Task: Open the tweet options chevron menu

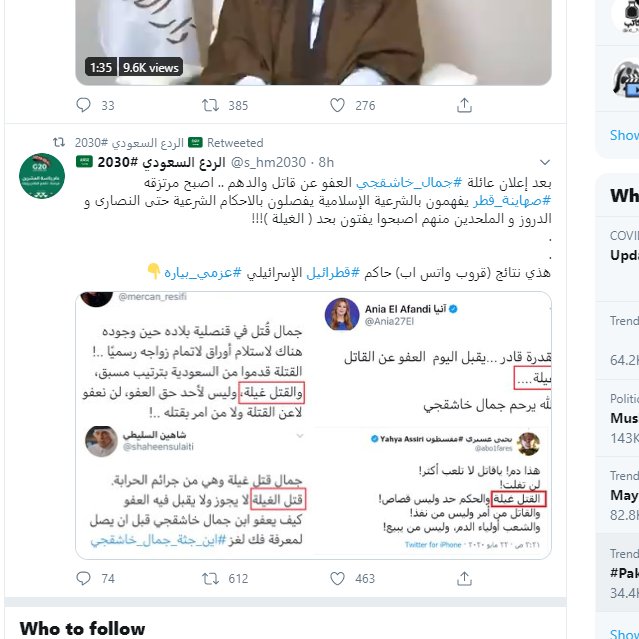Action: (544, 162)
